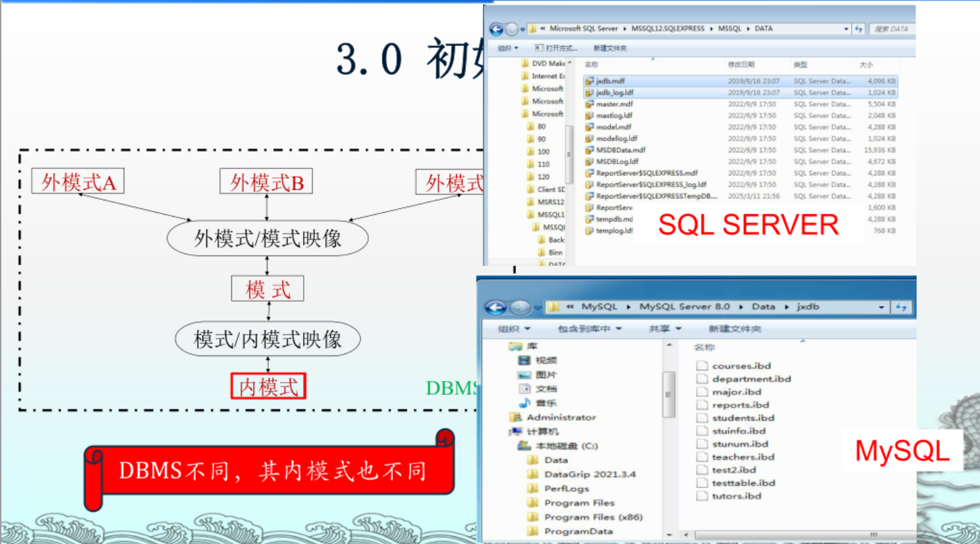Image resolution: width=980 pixels, height=544 pixels.
Task: Click 打开方式... in SQL Server window toolbar
Action: coord(556,48)
